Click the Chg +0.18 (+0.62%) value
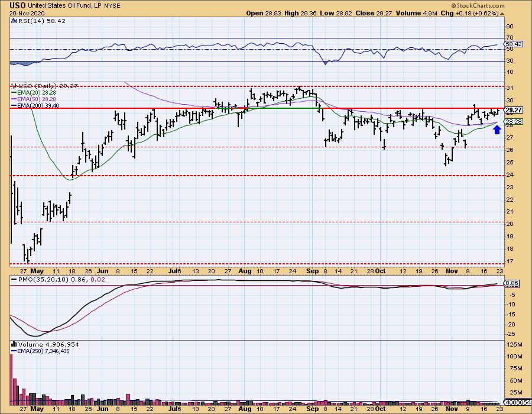 [469, 13]
